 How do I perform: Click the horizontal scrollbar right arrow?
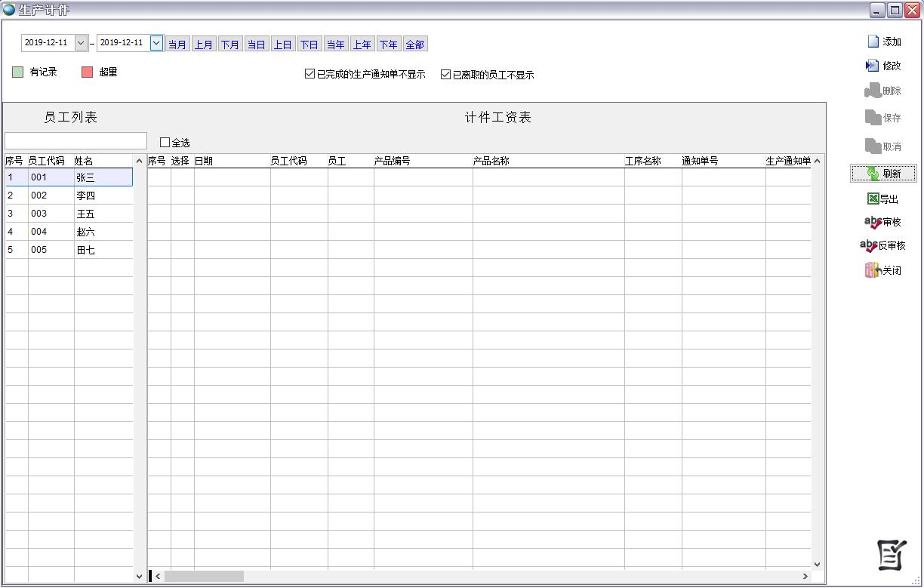pyautogui.click(x=805, y=577)
